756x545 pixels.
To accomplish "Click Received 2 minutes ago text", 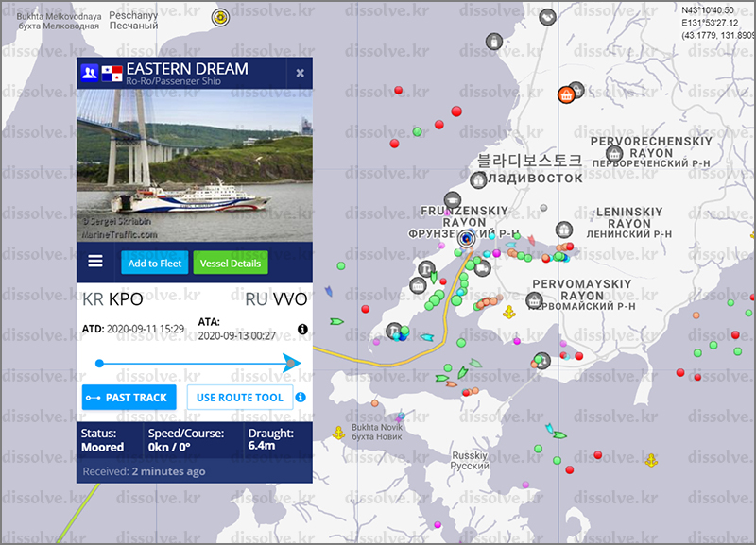I will tap(144, 471).
